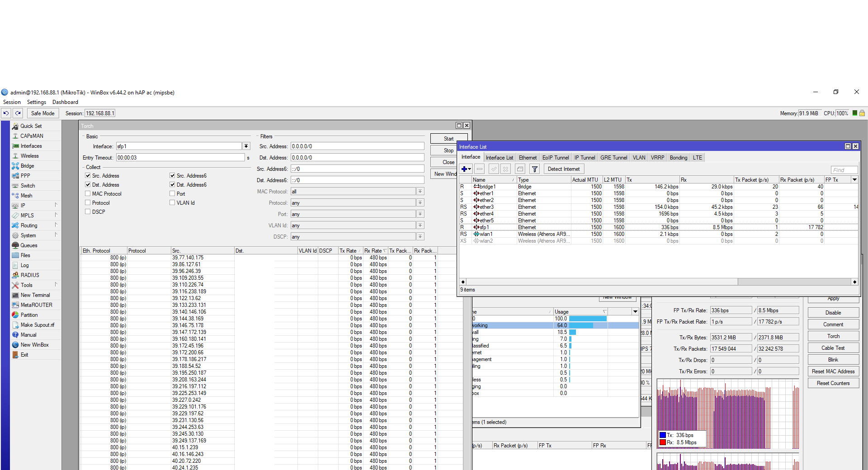Open Switch in the sidebar
868x470 pixels.
click(28, 186)
